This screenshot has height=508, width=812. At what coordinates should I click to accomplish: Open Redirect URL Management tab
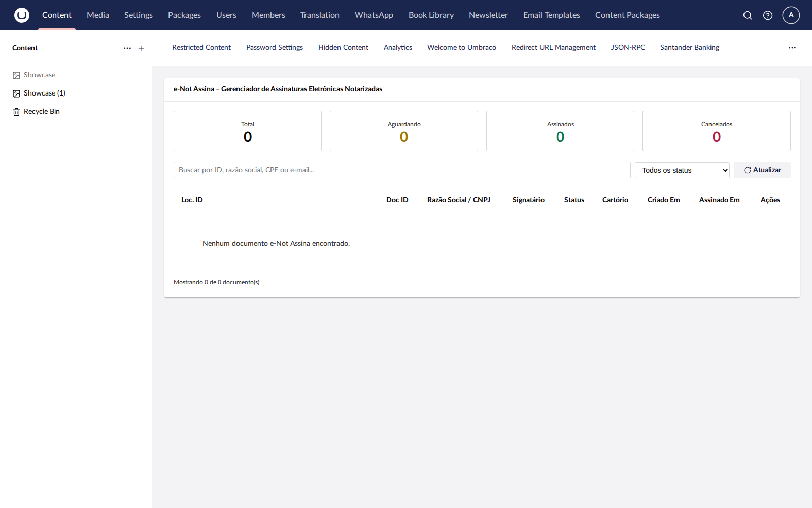[x=554, y=48]
